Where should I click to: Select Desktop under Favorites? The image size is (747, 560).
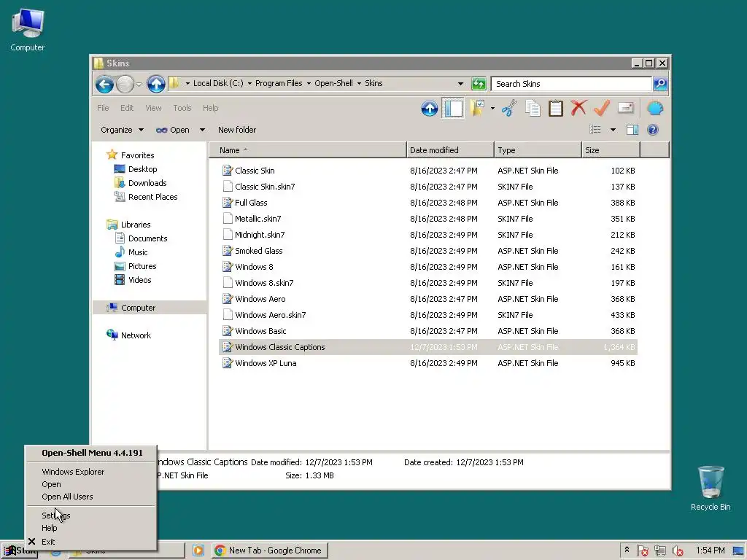coord(136,169)
